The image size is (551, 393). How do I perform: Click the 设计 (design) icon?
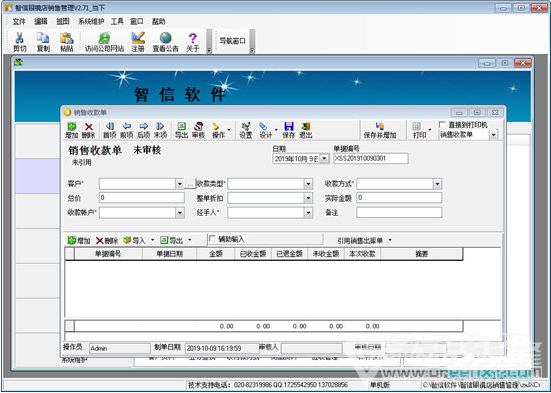(x=263, y=127)
